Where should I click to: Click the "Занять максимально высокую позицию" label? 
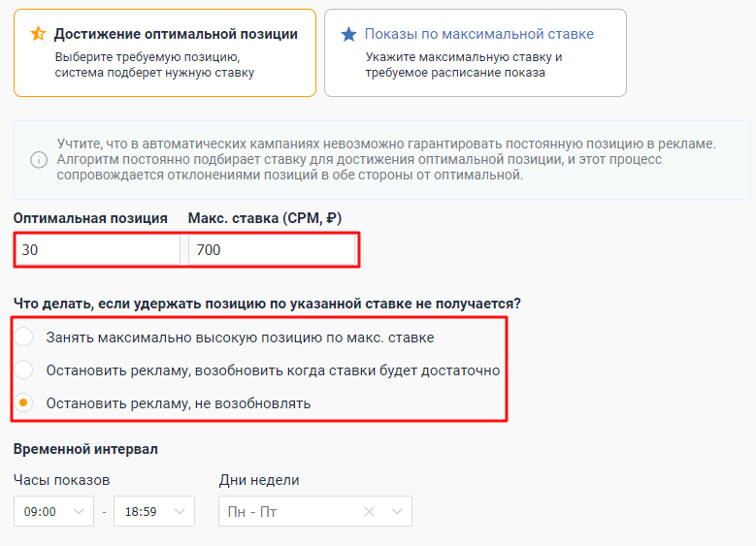pyautogui.click(x=240, y=337)
